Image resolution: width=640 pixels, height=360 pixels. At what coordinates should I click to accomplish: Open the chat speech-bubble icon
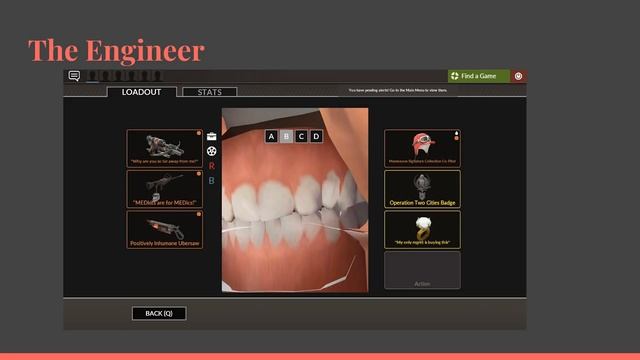click(74, 76)
